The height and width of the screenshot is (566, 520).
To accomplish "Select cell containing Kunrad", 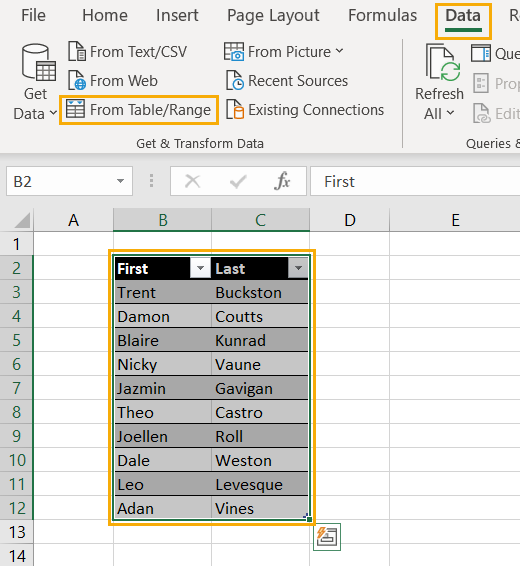I will [x=260, y=340].
